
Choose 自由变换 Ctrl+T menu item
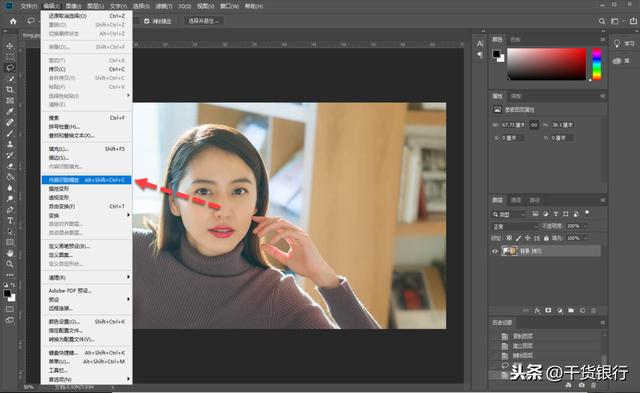(x=87, y=206)
